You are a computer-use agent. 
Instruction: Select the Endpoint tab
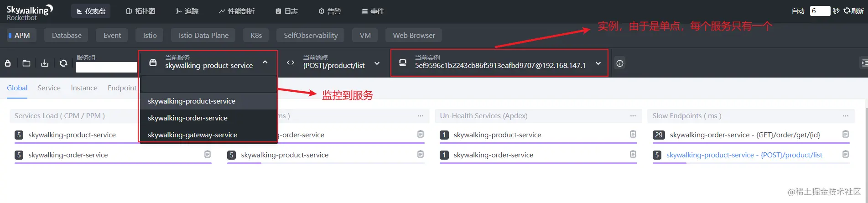(122, 88)
